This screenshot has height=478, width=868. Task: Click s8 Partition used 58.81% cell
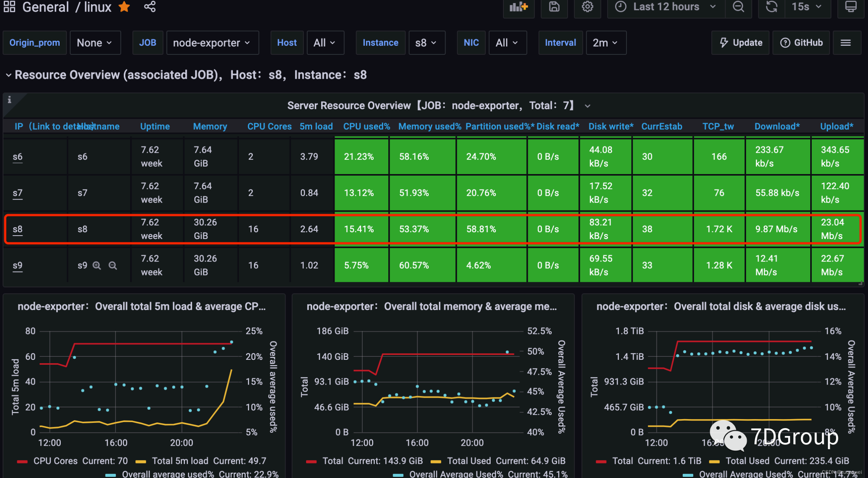coord(491,229)
